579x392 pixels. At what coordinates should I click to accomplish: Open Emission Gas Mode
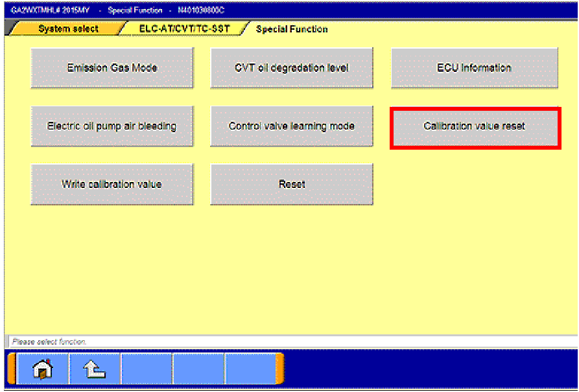112,68
